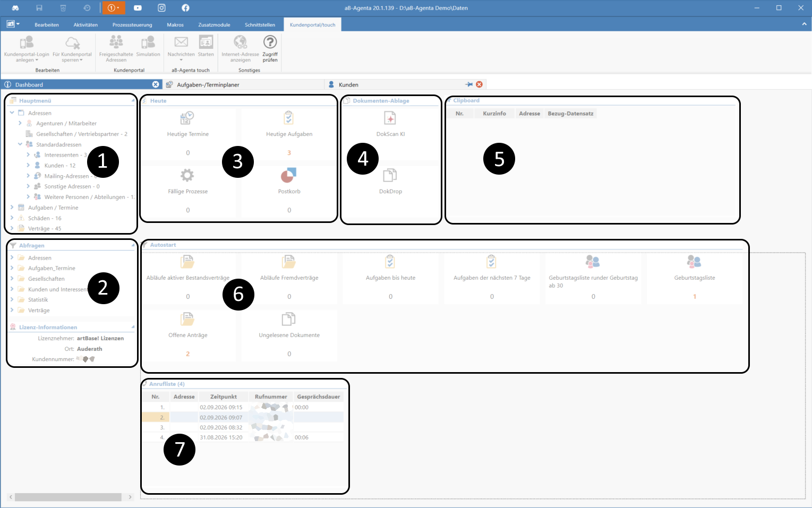The height and width of the screenshot is (508, 812).
Task: Open Fällige Prozesse gear tile
Action: (x=187, y=190)
